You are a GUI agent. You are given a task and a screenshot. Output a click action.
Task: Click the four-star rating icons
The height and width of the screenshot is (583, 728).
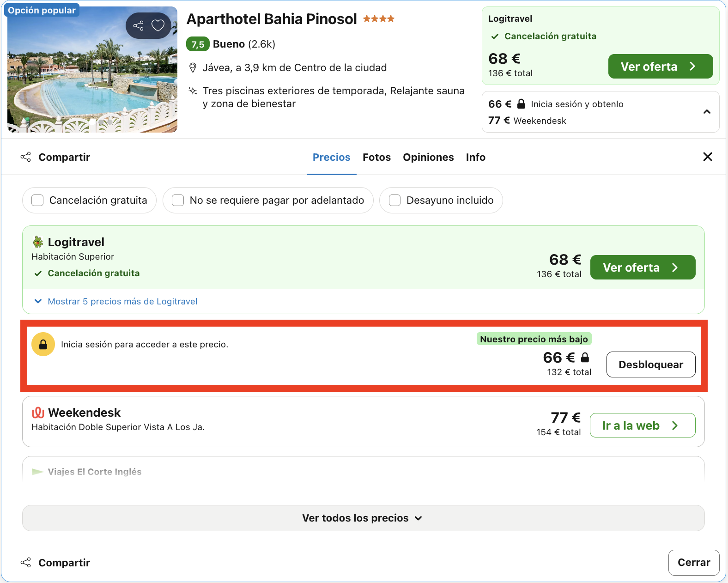coord(379,19)
